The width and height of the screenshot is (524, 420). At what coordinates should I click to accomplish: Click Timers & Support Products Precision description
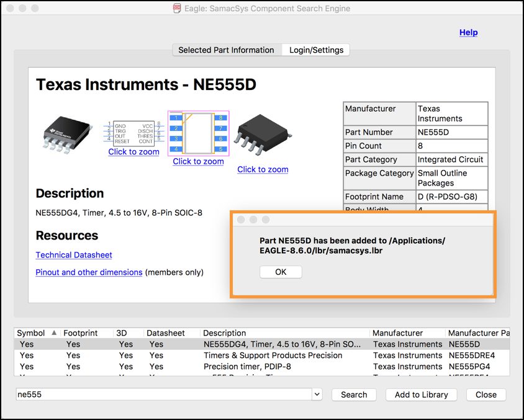tap(273, 355)
